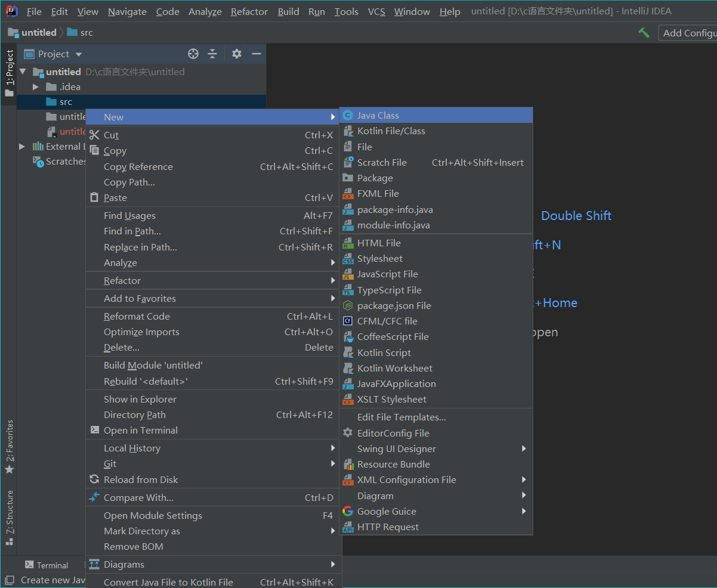Click the FXML File icon
Screen dimensions: 717x588
(x=348, y=193)
